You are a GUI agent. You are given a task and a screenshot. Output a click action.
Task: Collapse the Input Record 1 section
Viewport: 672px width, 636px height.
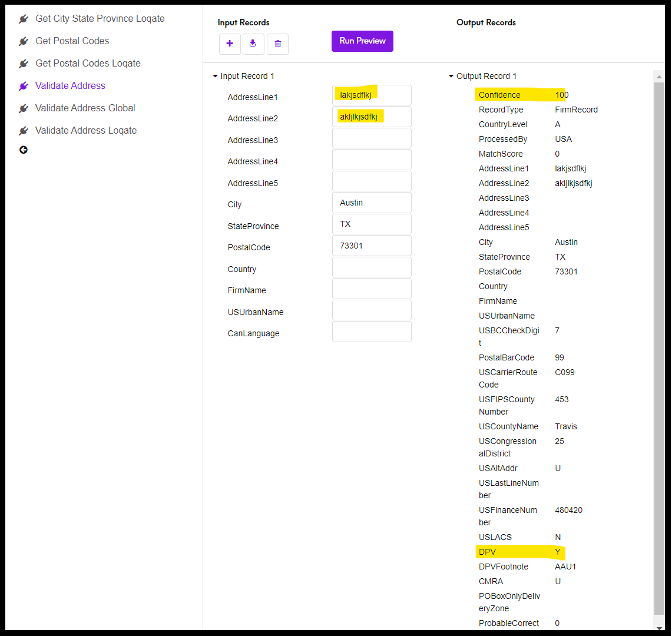[x=216, y=75]
